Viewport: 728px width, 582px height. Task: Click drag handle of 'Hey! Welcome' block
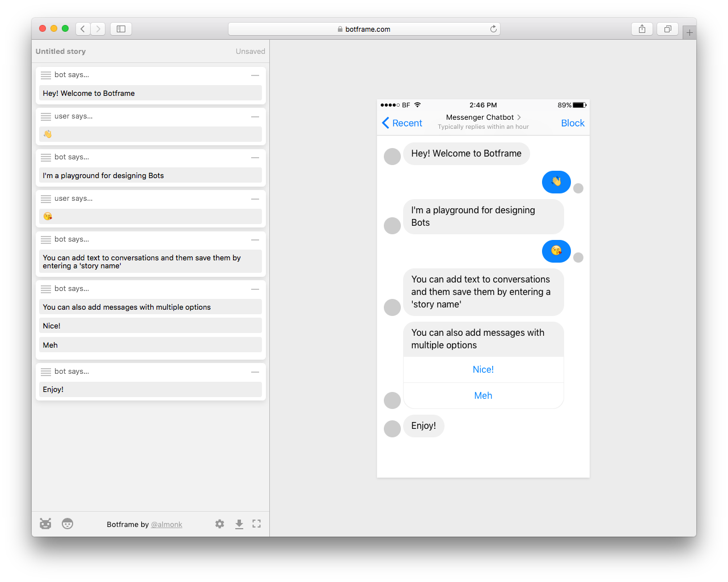point(46,75)
